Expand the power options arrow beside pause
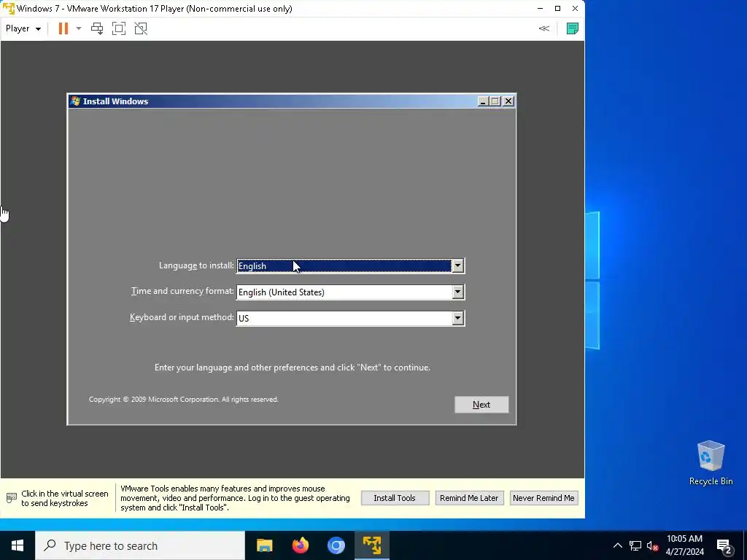 pyautogui.click(x=79, y=28)
